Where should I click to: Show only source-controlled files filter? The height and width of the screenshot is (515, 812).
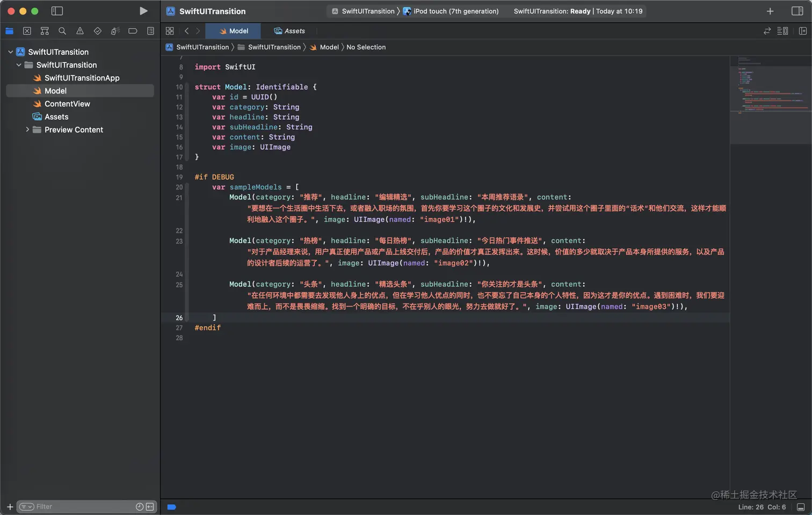[150, 506]
